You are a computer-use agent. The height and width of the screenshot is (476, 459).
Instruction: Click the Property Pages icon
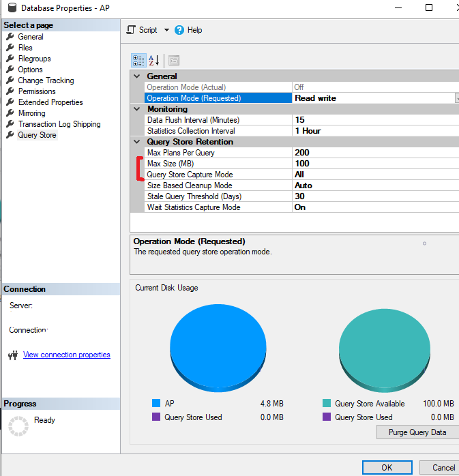[x=174, y=61]
